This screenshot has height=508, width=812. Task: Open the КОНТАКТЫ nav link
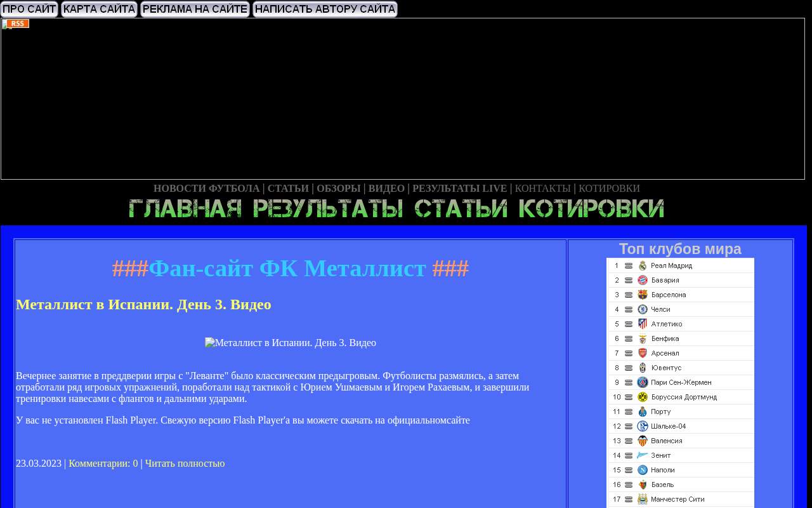pyautogui.click(x=543, y=189)
